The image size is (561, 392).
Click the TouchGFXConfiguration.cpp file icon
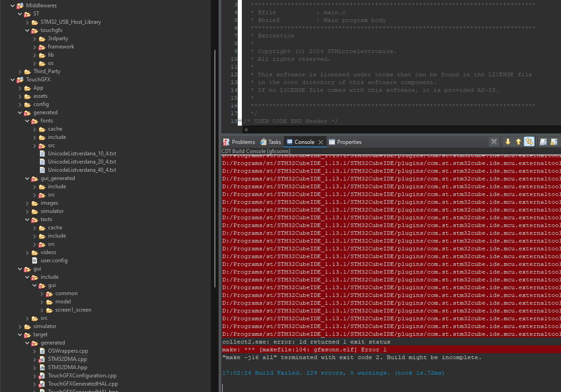point(42,376)
